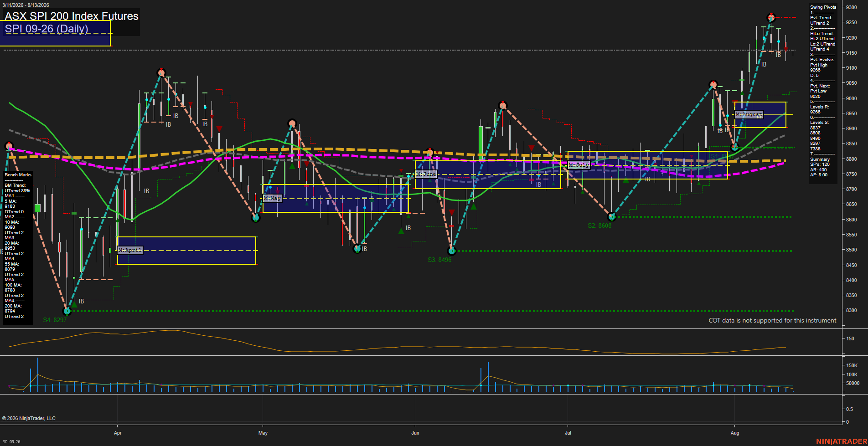
Task: Click the Levels R: label
Action: tap(820, 107)
